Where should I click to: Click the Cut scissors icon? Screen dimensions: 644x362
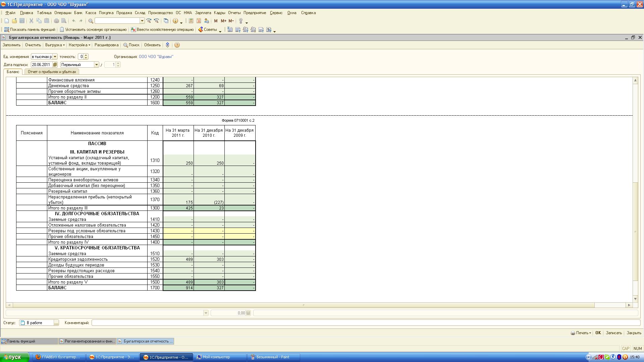[x=31, y=21]
